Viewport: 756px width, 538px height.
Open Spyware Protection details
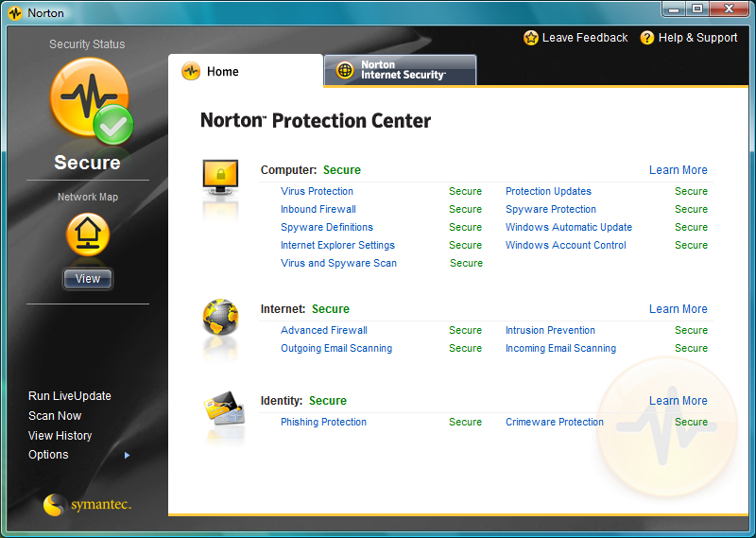pyautogui.click(x=551, y=209)
